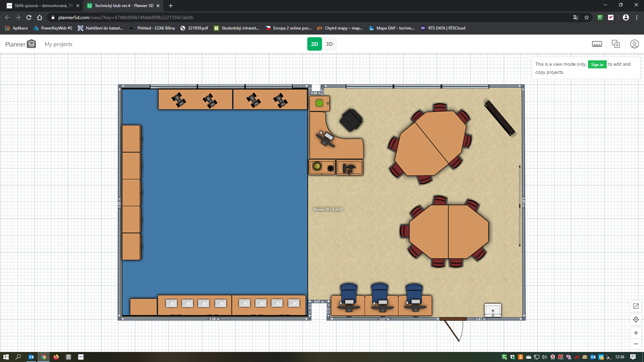Select the Room (81.4 m2) label
Image resolution: width=644 pixels, height=362 pixels.
(328, 209)
